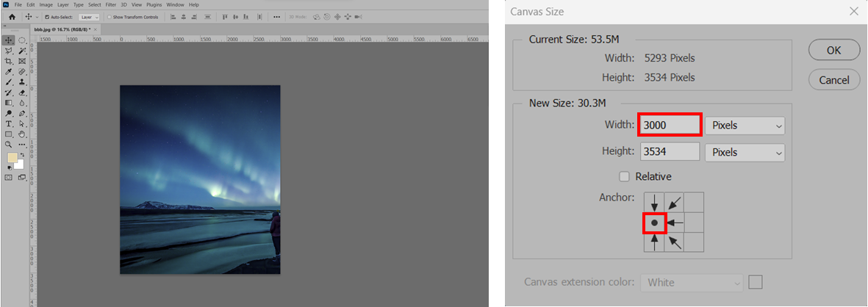Select the Eyedropper tool
The height and width of the screenshot is (307, 868).
[8, 71]
